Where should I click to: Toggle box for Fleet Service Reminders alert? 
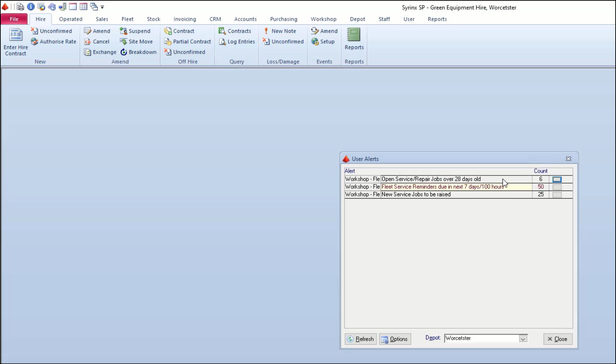[557, 187]
